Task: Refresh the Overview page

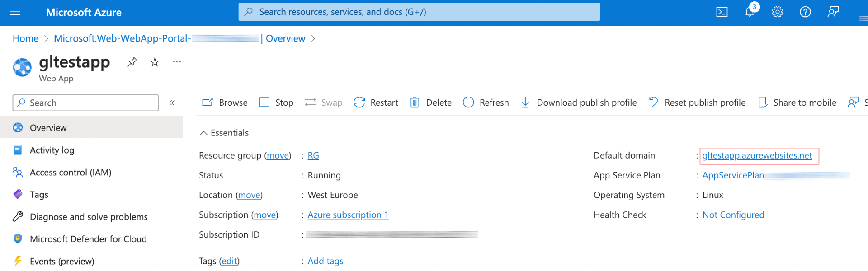Action: tap(486, 103)
